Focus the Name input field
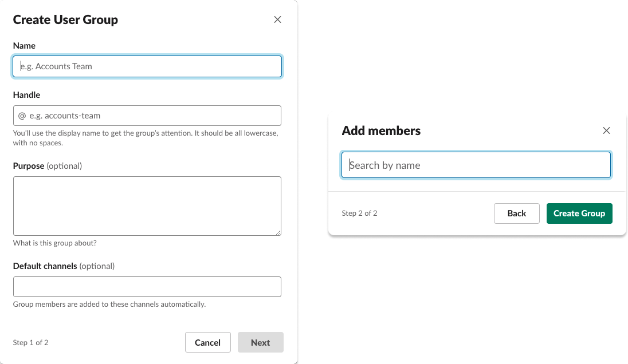The width and height of the screenshot is (628, 364). (147, 66)
